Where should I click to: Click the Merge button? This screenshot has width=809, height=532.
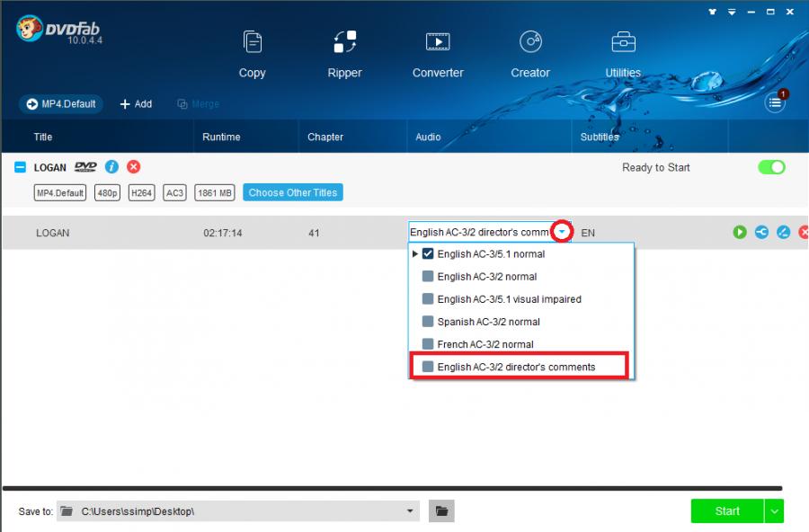pyautogui.click(x=199, y=103)
